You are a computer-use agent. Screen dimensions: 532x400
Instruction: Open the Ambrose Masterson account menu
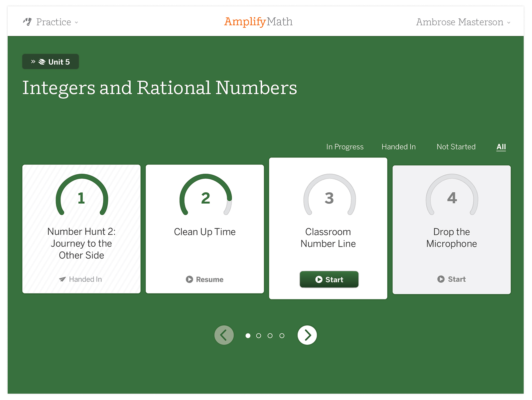pos(463,22)
